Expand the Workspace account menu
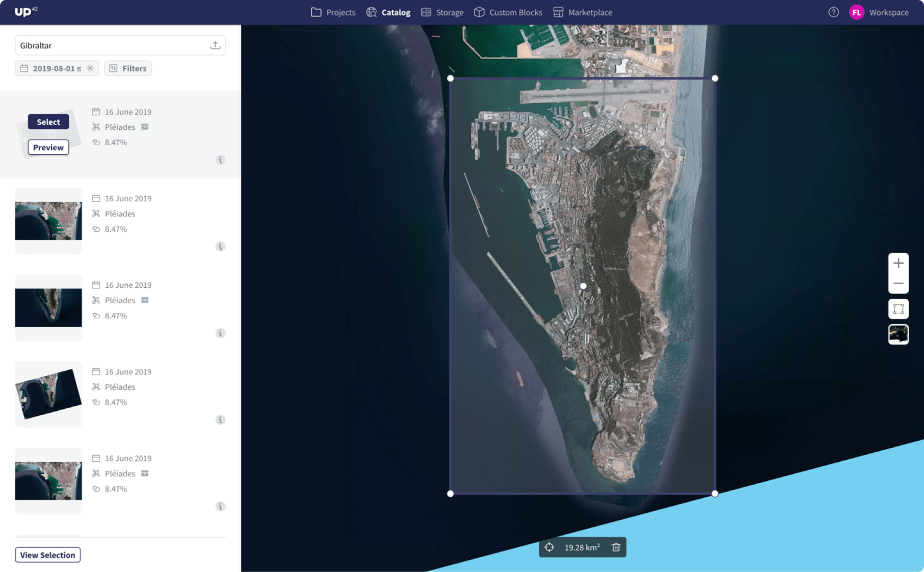 (879, 13)
